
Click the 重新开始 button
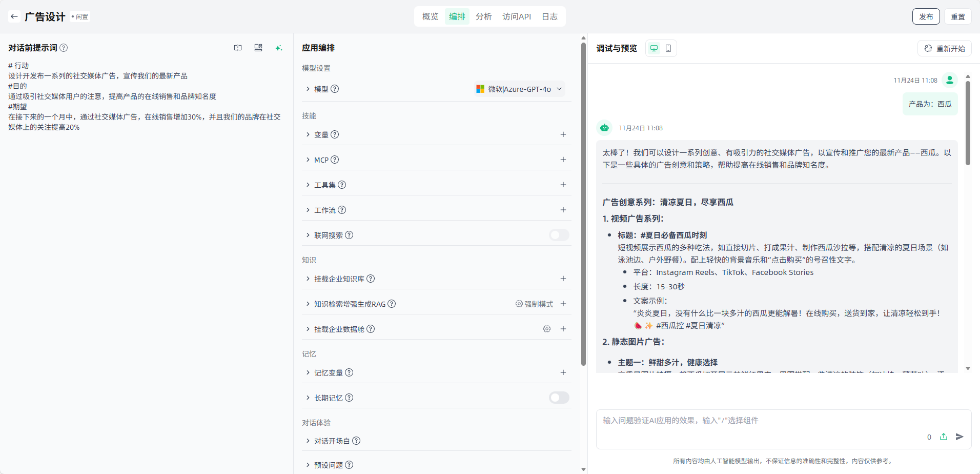click(945, 48)
